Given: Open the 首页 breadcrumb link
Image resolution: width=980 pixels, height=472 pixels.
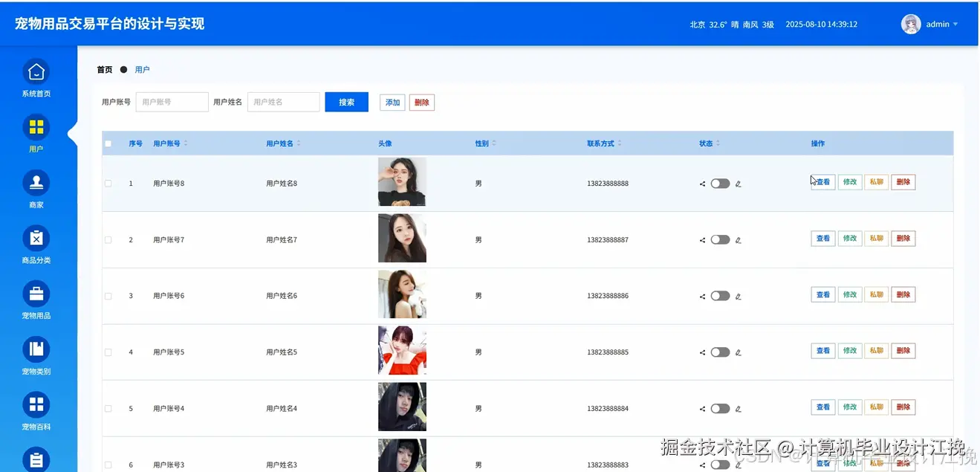Looking at the screenshot, I should pyautogui.click(x=103, y=69).
